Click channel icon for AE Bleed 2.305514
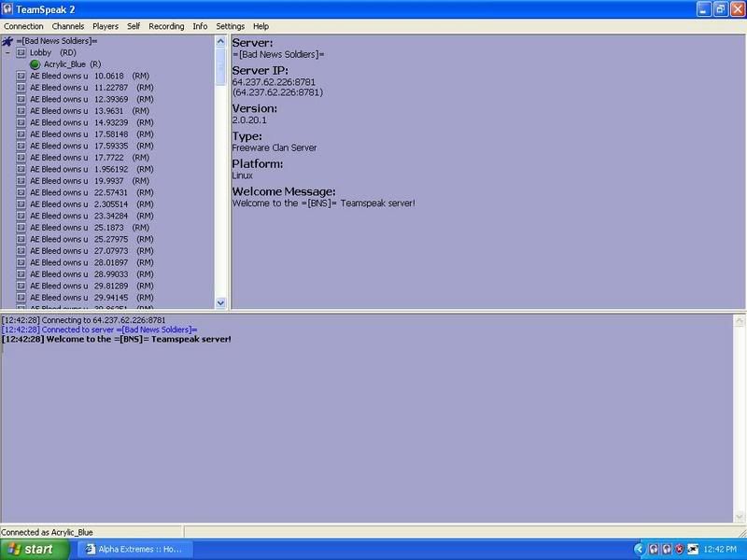The height and width of the screenshot is (560, 747). click(x=21, y=204)
